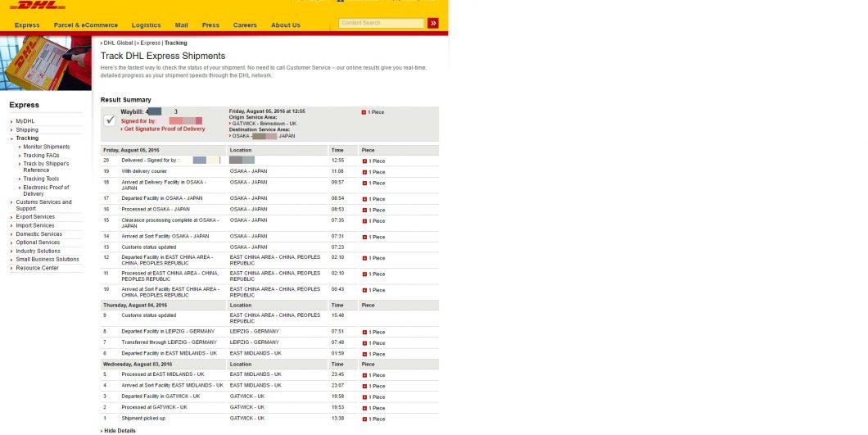Toggle the waybill selection checkbox

[x=110, y=120]
